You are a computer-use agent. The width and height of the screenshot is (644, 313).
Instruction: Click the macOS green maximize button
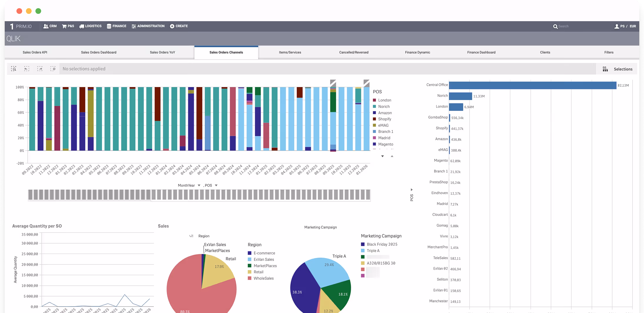[38, 11]
